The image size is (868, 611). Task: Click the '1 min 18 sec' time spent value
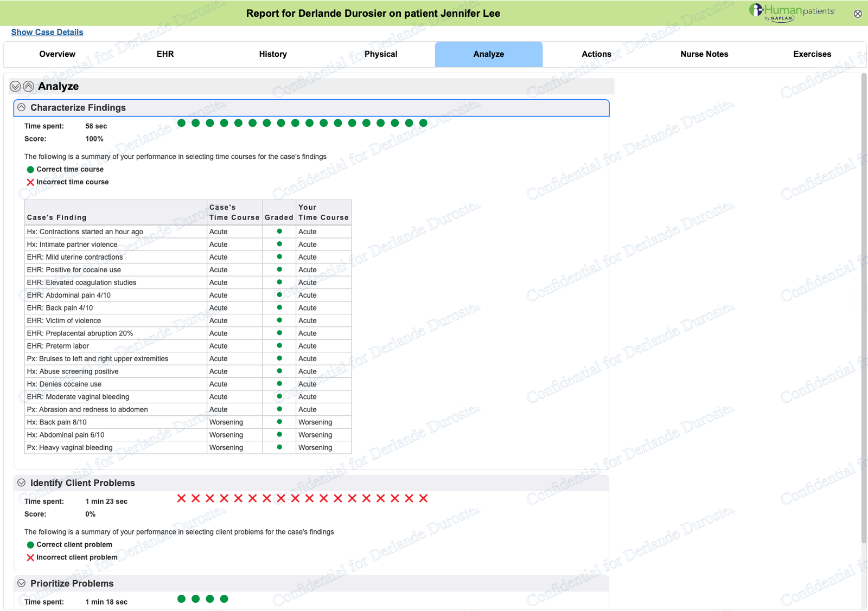[x=106, y=602]
